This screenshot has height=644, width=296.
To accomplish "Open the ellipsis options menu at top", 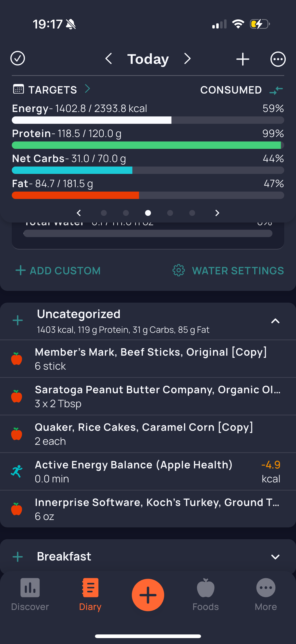I will coord(278,59).
